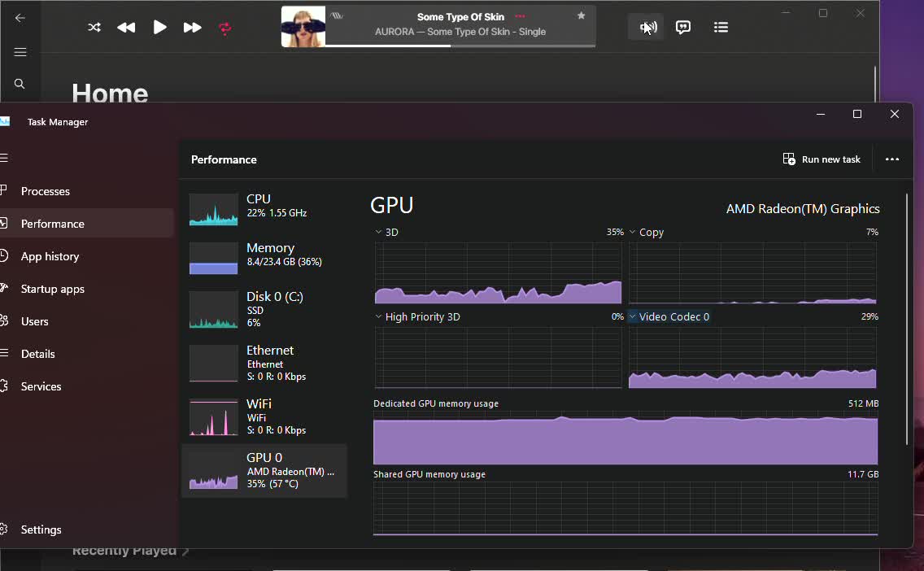Switch to the Processes page
This screenshot has width=924, height=571.
click(x=46, y=191)
